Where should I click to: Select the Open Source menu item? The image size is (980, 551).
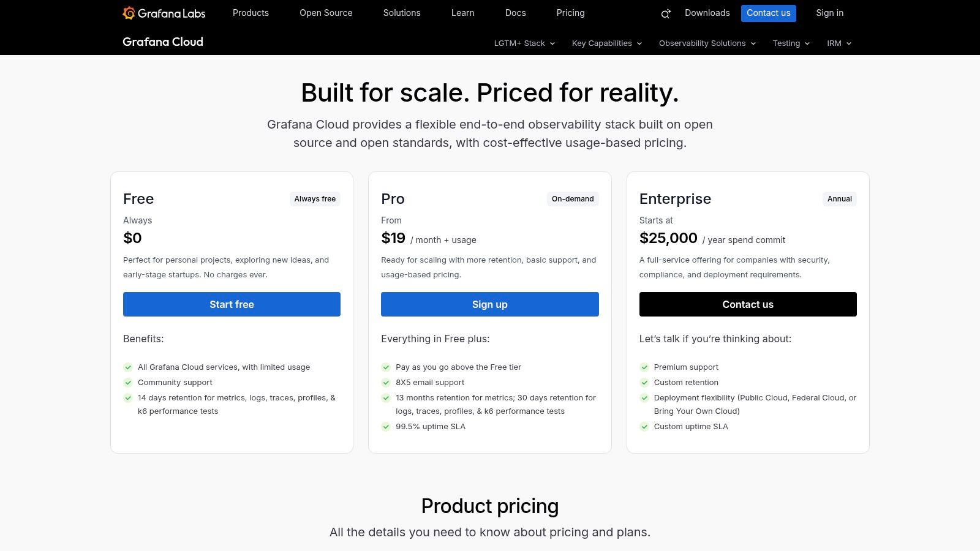(326, 13)
